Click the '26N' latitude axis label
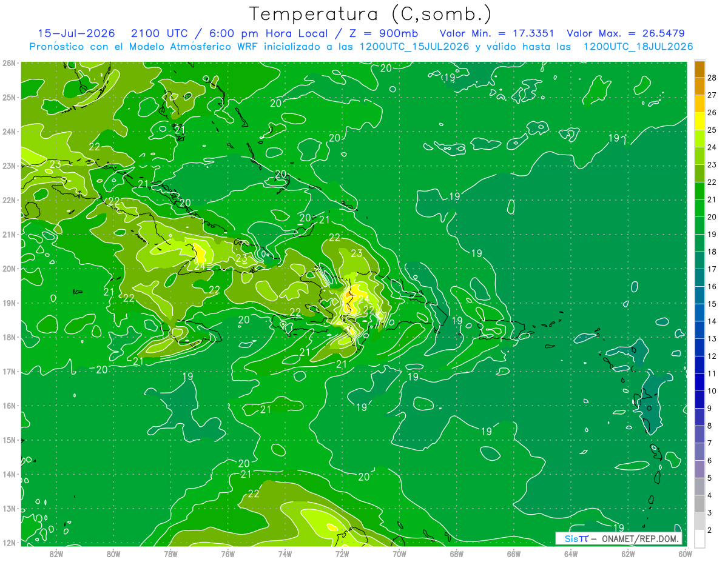 9,63
